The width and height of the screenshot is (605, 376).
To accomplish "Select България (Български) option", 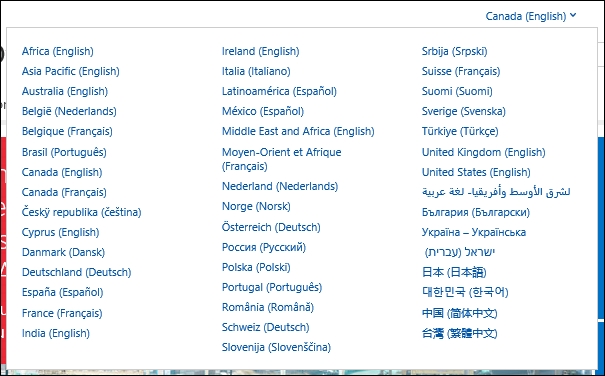I will point(476,212).
